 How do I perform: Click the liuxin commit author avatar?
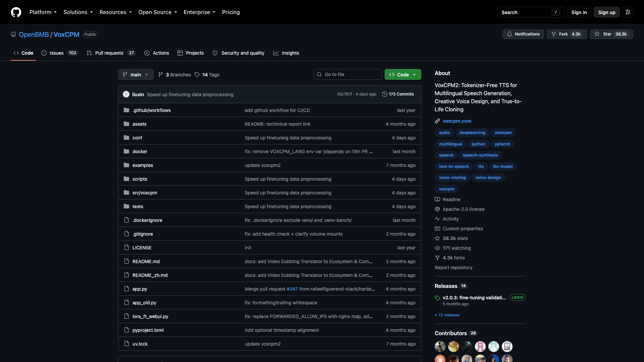[x=126, y=94]
